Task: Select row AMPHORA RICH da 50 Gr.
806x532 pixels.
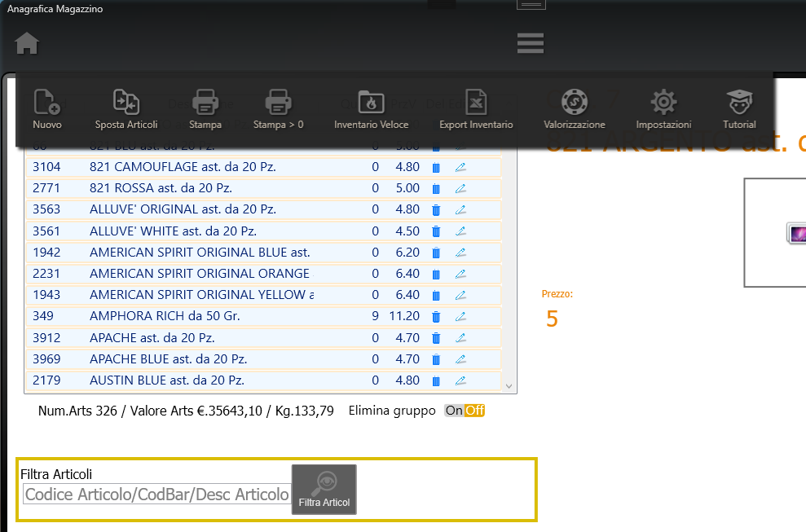Action: 264,316
